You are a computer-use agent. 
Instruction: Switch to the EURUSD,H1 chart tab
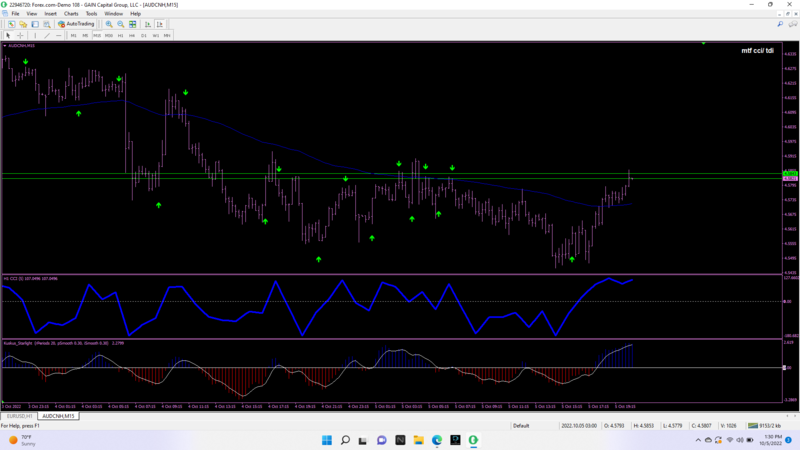[19, 416]
